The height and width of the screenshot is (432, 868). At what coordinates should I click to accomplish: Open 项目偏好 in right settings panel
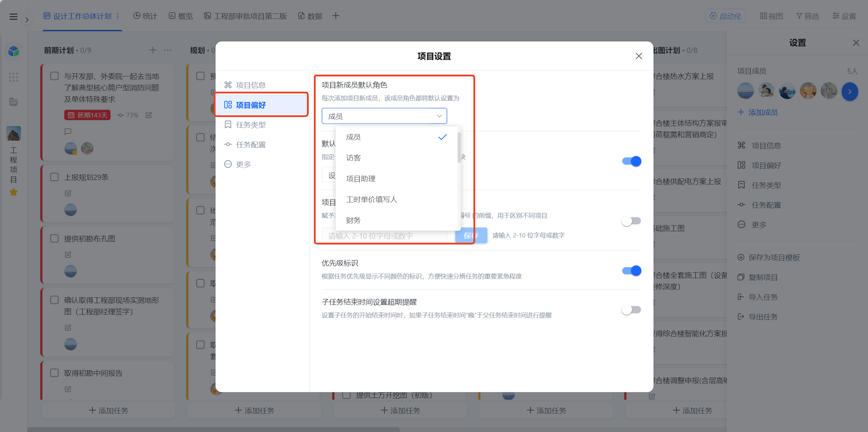760,165
